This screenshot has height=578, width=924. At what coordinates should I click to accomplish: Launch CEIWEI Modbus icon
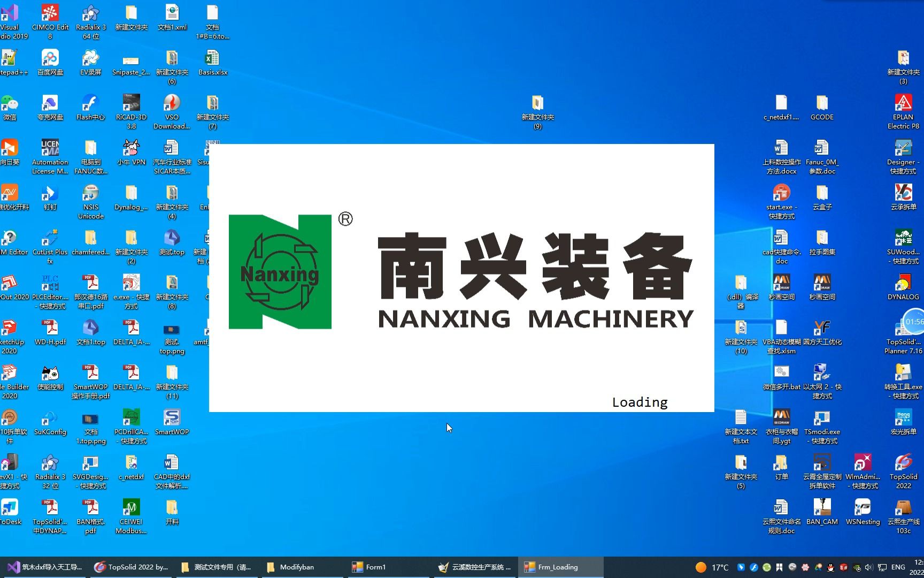point(132,516)
